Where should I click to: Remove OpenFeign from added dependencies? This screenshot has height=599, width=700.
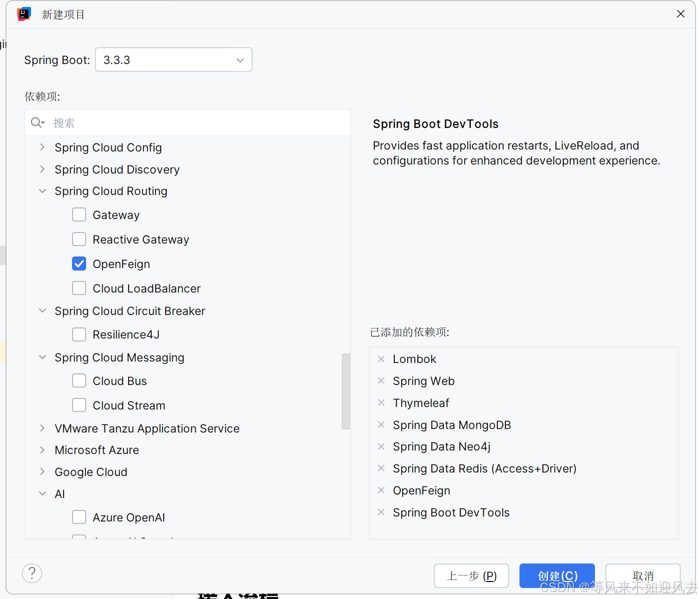click(381, 490)
